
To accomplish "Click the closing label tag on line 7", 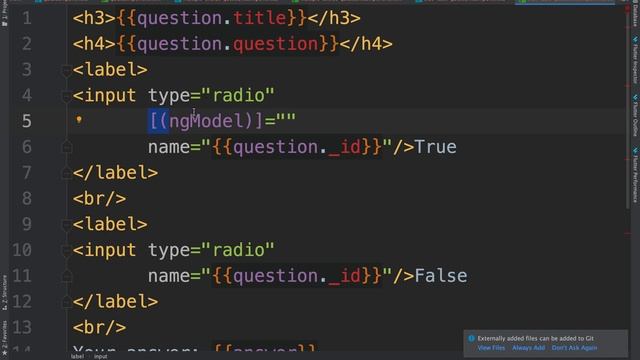I will [116, 173].
